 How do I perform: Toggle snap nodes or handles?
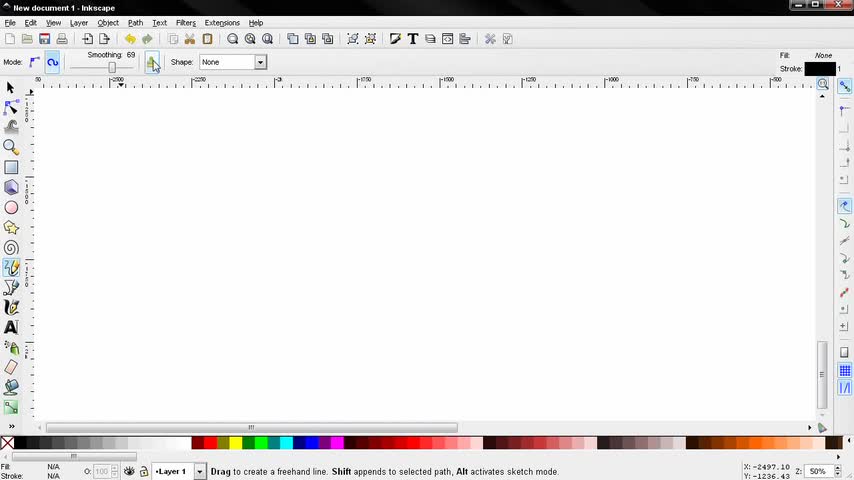click(844, 206)
